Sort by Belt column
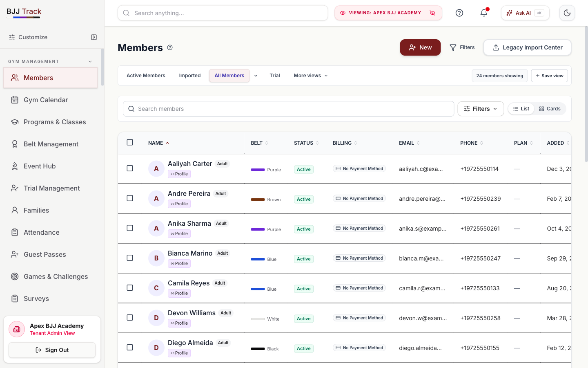The width and height of the screenshot is (588, 368). (259, 143)
